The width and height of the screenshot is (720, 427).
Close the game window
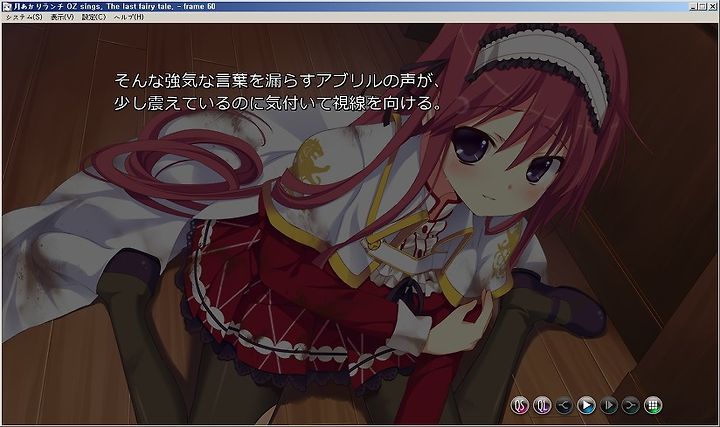click(712, 6)
